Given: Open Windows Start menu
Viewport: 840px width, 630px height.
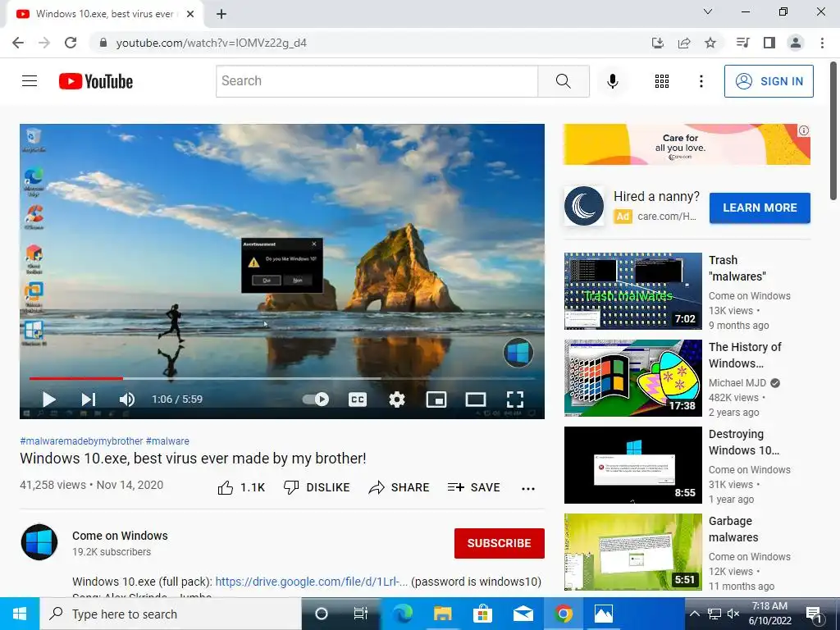Looking at the screenshot, I should tap(20, 614).
